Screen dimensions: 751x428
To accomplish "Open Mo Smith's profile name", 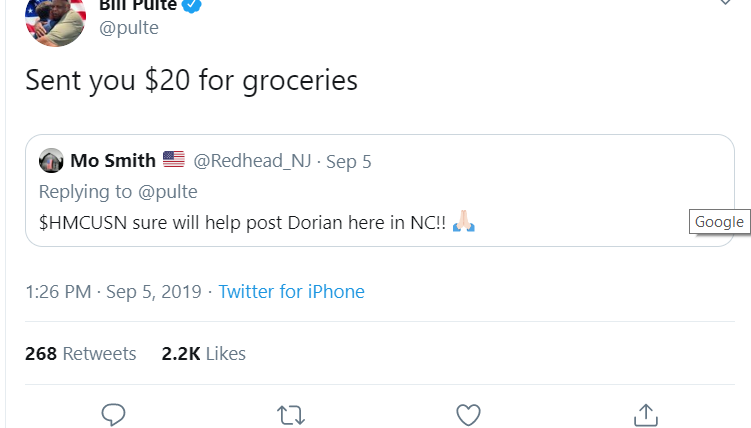I will [x=113, y=161].
